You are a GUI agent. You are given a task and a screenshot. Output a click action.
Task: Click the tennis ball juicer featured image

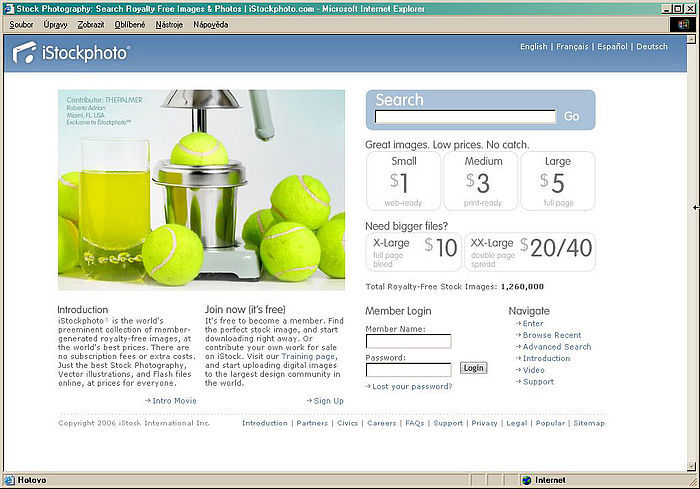[202, 189]
